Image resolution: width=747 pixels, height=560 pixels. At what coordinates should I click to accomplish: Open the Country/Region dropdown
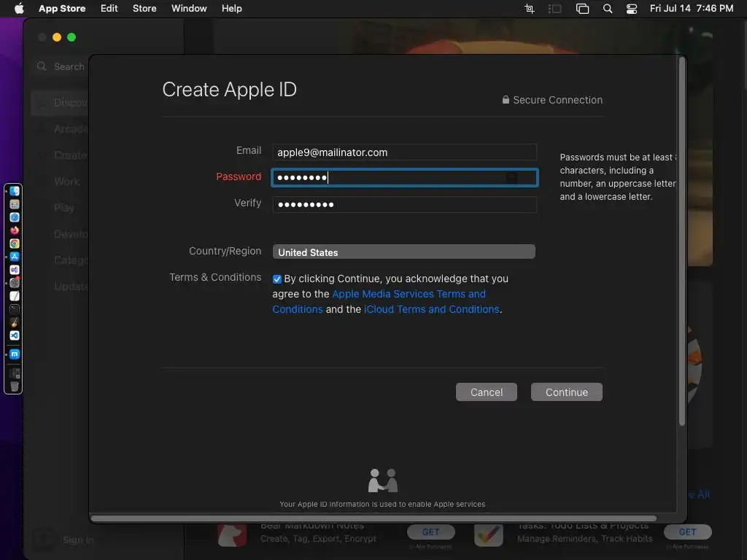tap(404, 252)
